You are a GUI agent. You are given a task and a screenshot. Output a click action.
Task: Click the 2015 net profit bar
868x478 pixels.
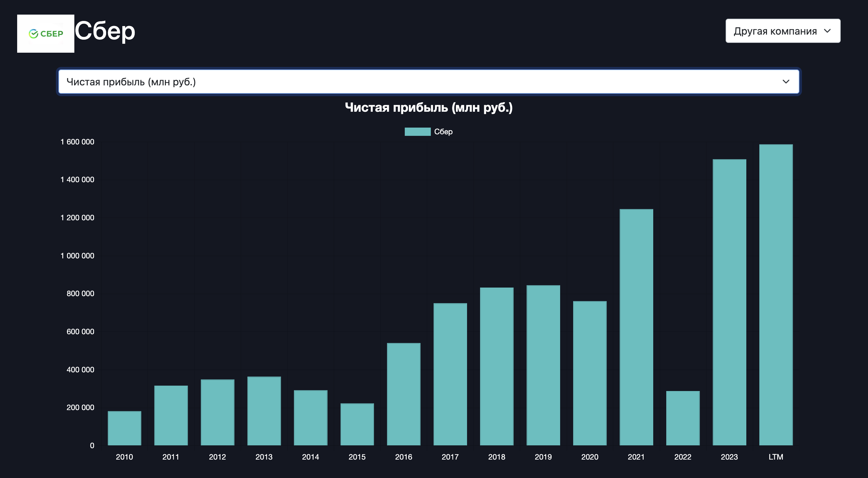click(357, 424)
